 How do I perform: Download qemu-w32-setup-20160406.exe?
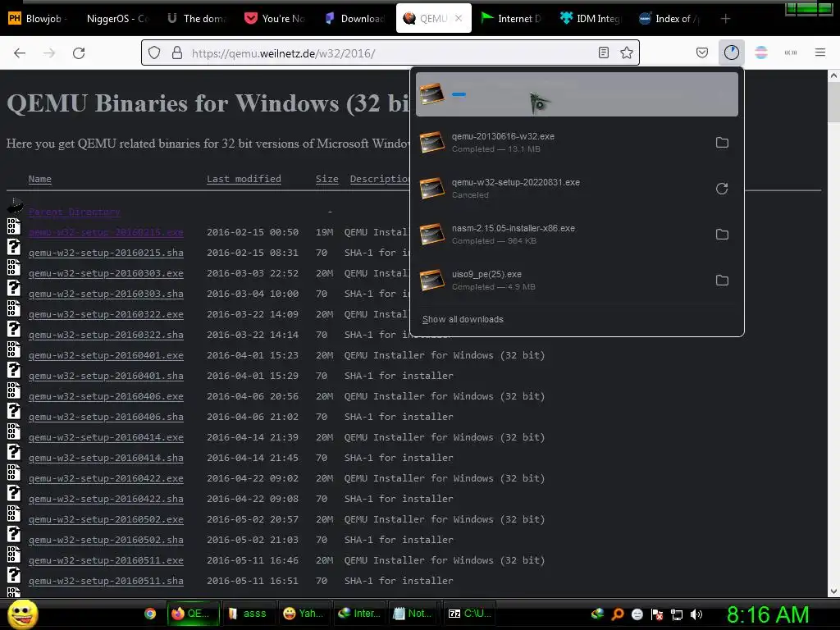click(106, 396)
